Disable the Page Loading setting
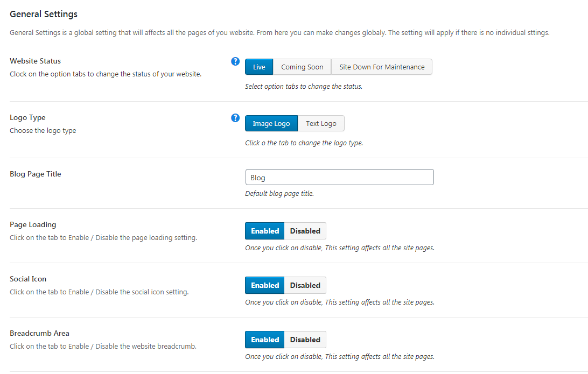The height and width of the screenshot is (374, 588). [x=305, y=231]
